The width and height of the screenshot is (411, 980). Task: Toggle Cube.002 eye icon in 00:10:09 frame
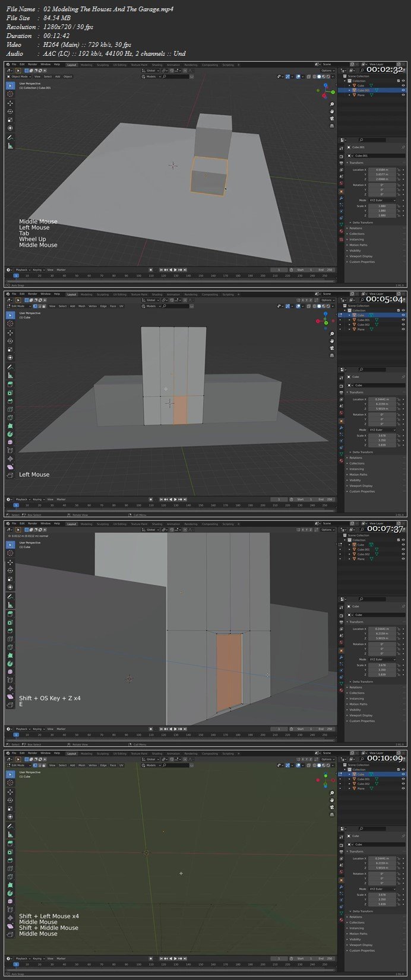(x=403, y=784)
